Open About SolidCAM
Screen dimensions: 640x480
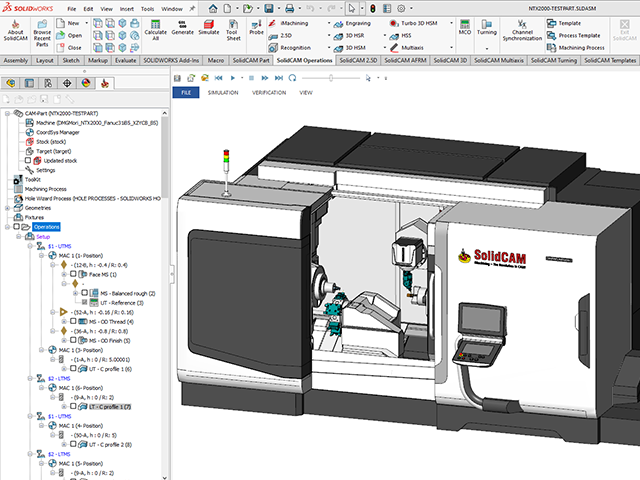(x=16, y=31)
